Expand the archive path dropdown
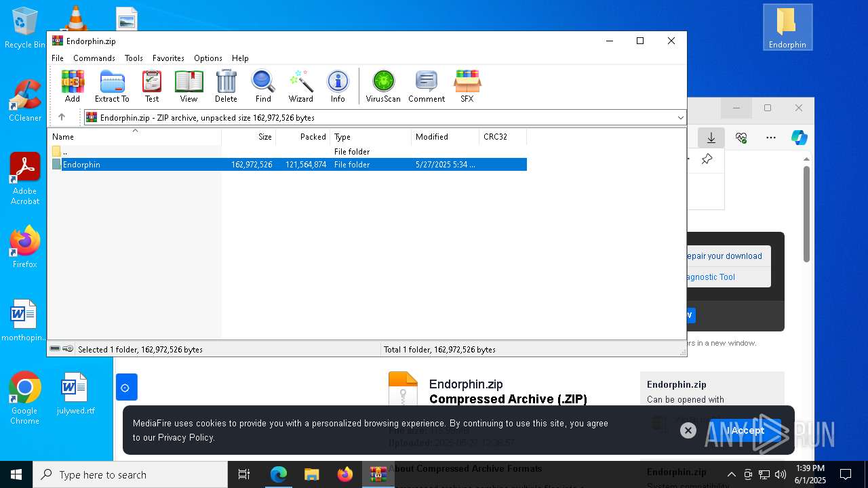The image size is (868, 488). click(x=680, y=118)
